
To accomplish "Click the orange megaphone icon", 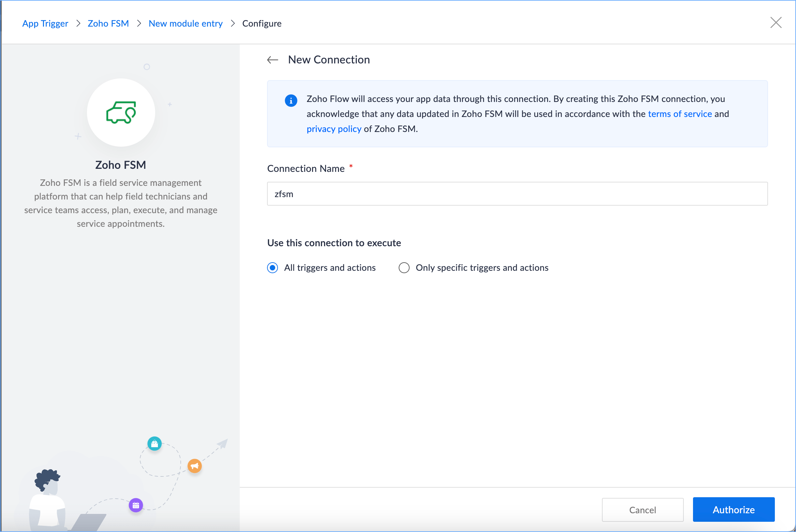I will pyautogui.click(x=194, y=466).
